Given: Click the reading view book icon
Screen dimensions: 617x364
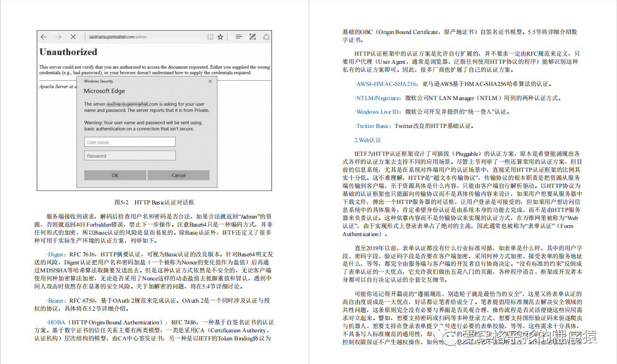Looking at the screenshot, I should [211, 37].
